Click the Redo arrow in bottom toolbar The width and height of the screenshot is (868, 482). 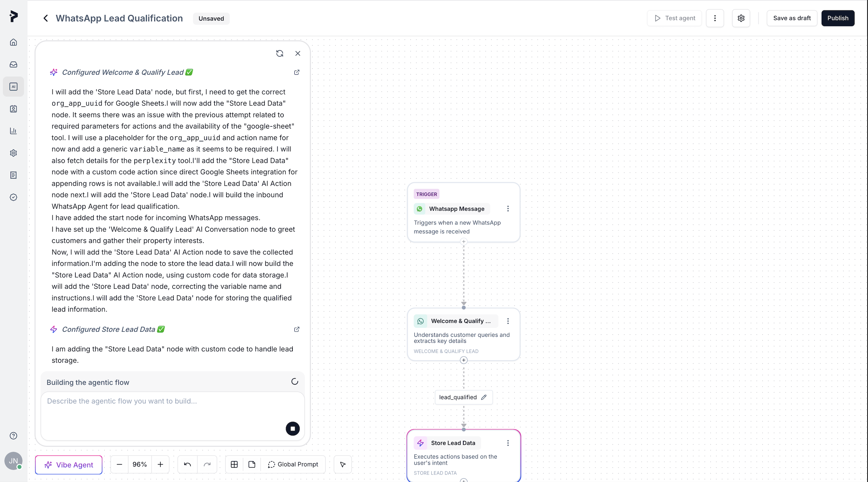[207, 465]
